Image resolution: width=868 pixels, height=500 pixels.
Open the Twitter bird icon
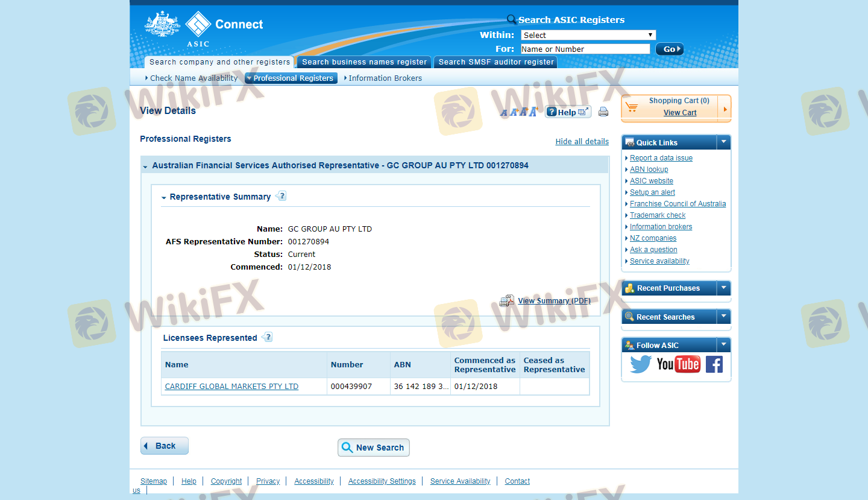[x=641, y=364]
